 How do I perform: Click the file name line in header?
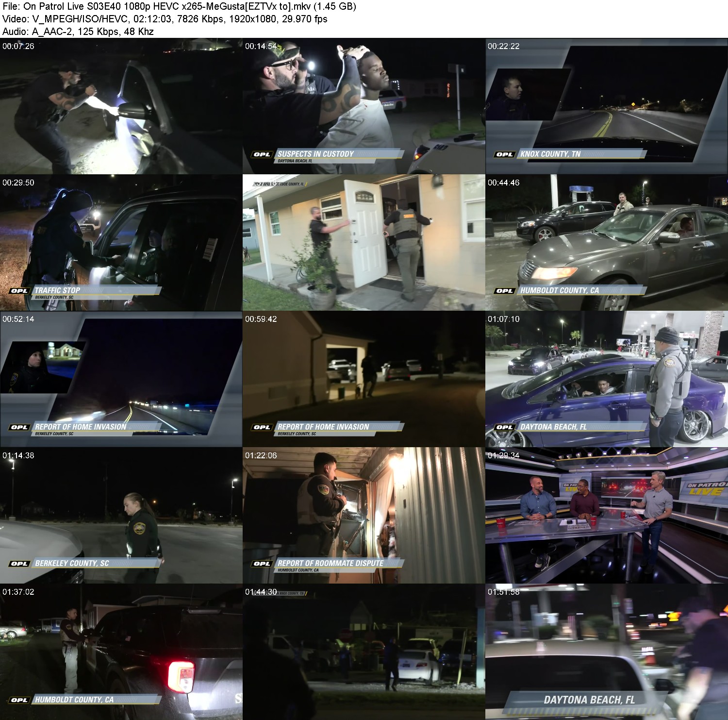[179, 6]
